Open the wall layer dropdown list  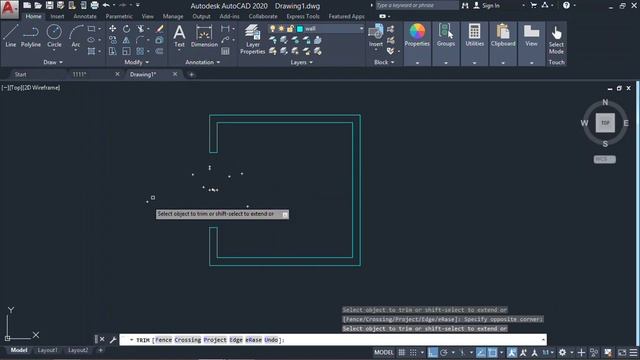(x=361, y=29)
